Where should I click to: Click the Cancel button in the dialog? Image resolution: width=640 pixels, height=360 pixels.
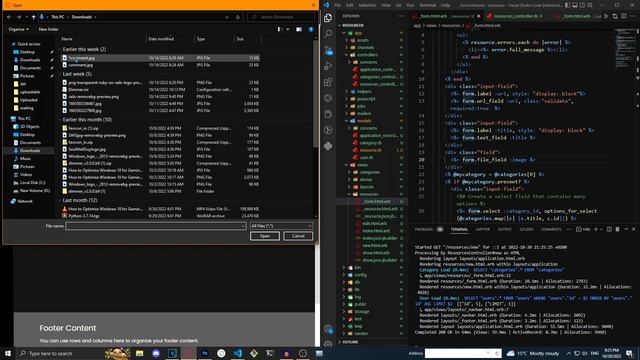pyautogui.click(x=298, y=236)
